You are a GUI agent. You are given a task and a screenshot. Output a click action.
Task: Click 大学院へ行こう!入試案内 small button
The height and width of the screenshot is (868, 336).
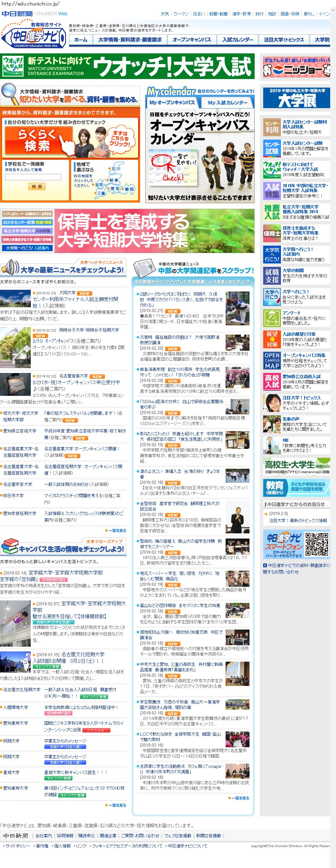(x=27, y=248)
